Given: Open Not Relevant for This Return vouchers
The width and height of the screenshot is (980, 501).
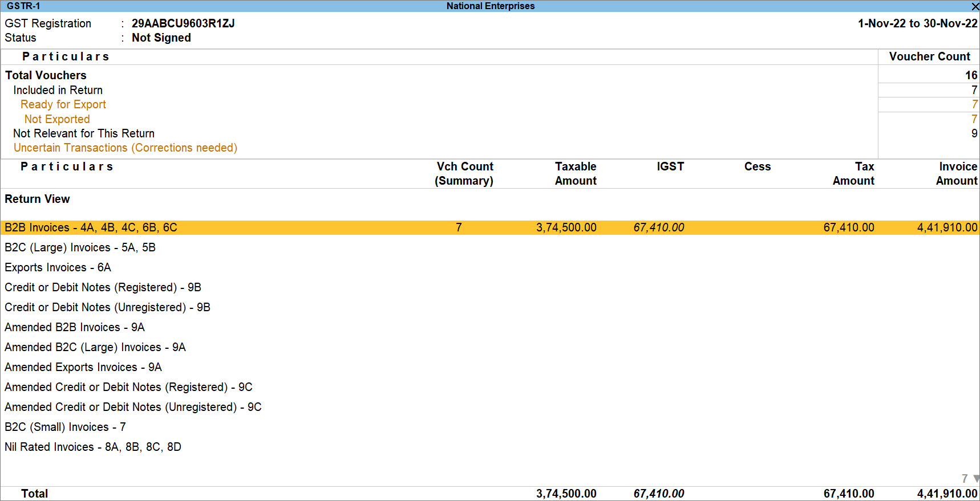Looking at the screenshot, I should 490,133.
